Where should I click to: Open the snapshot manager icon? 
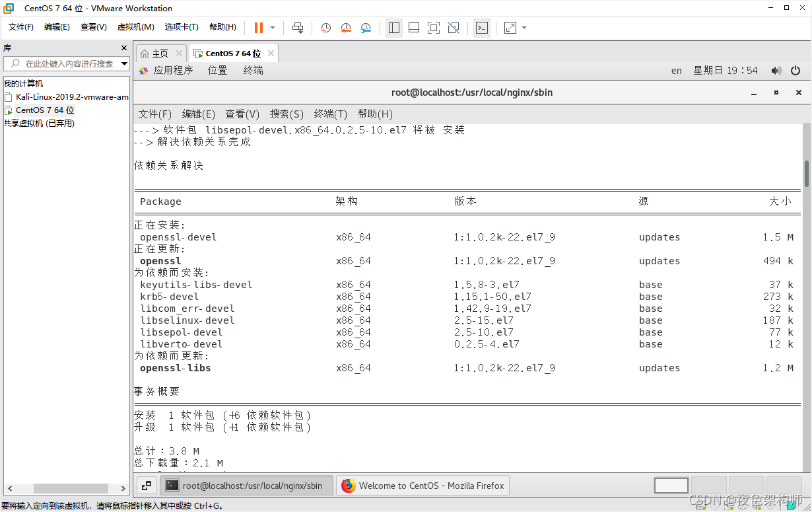click(366, 28)
